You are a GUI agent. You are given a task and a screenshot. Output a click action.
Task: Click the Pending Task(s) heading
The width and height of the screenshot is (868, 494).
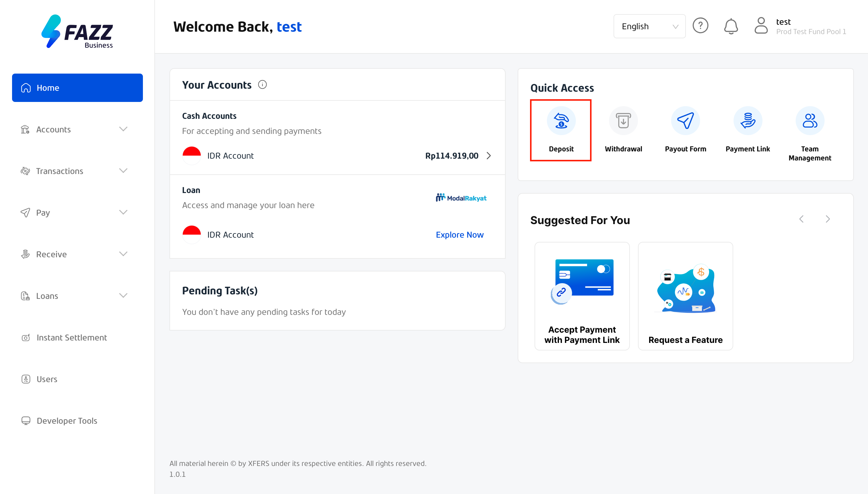tap(220, 291)
